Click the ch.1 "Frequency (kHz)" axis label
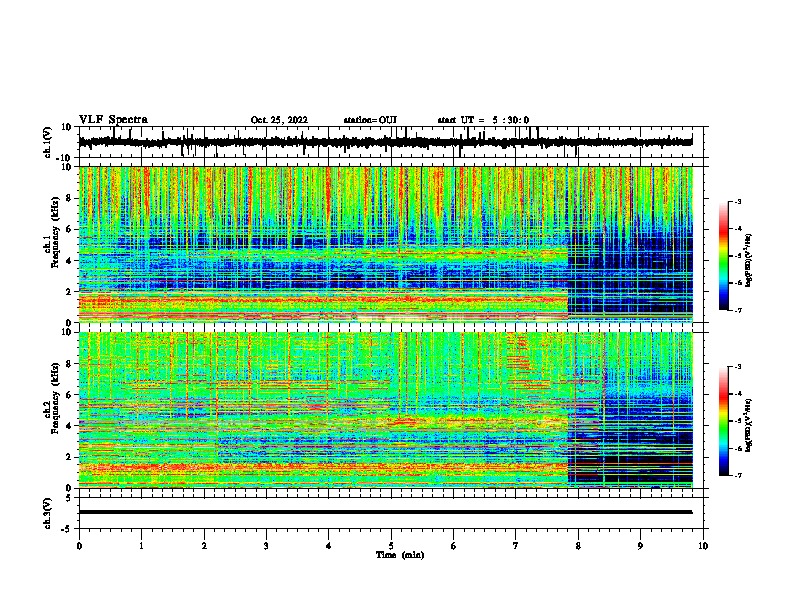Viewport: 792px width, 612px height. (x=55, y=232)
